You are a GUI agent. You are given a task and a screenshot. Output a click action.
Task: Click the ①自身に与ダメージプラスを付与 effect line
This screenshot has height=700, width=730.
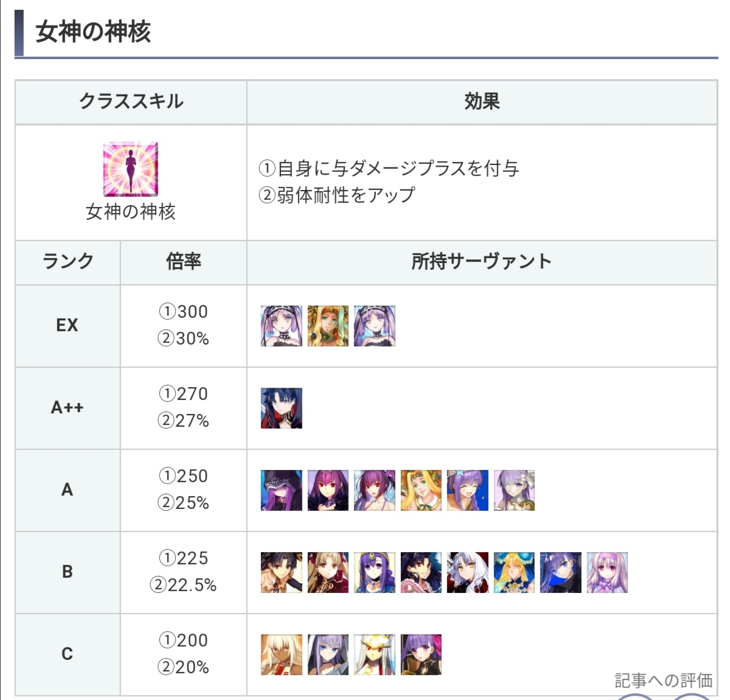[x=389, y=169]
